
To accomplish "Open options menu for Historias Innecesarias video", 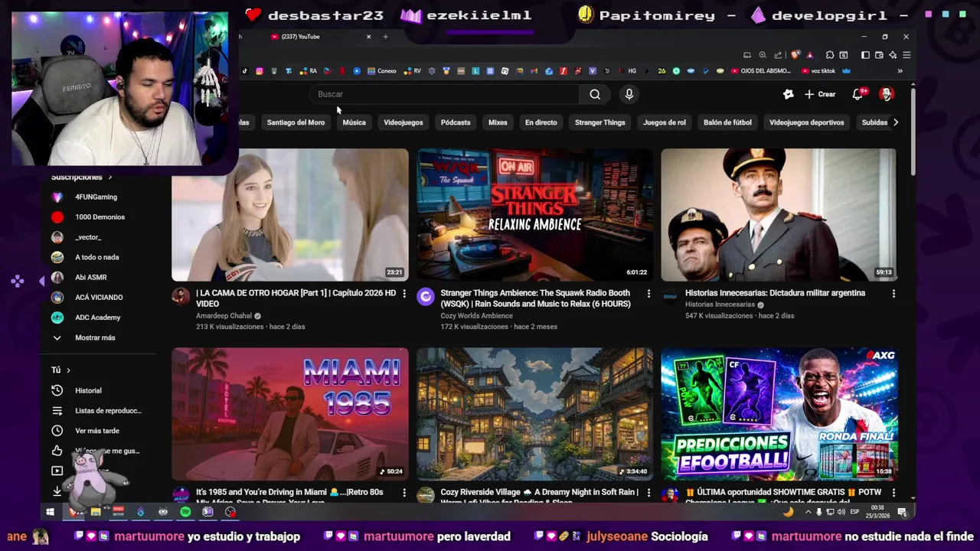I will [x=893, y=293].
